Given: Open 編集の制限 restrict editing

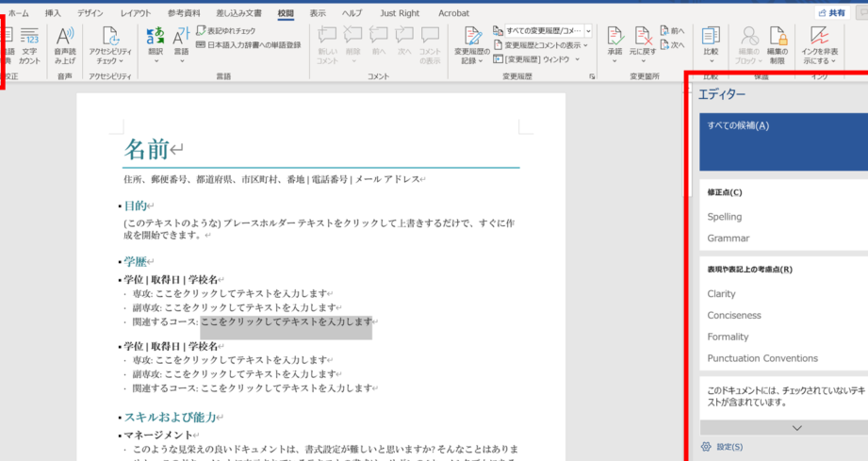Looking at the screenshot, I should click(x=778, y=45).
